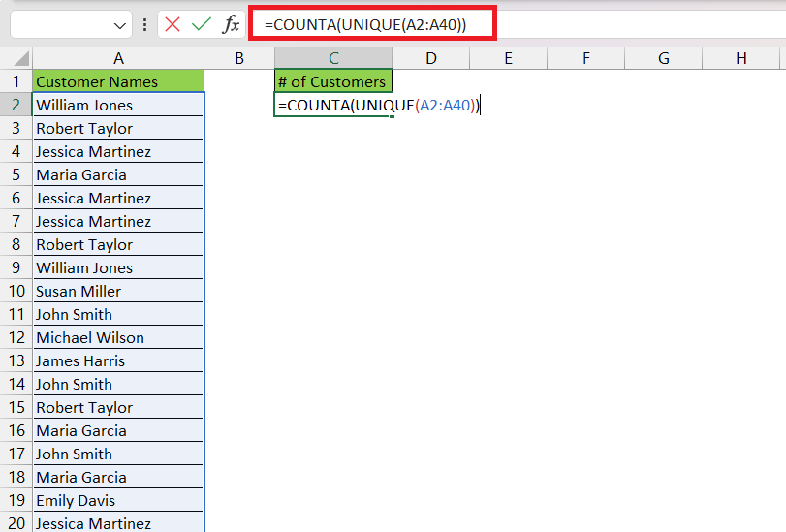Select row 13 header

16,360
